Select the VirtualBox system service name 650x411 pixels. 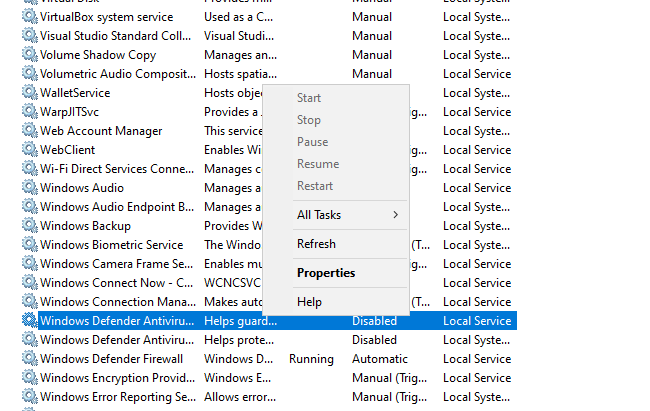point(107,17)
